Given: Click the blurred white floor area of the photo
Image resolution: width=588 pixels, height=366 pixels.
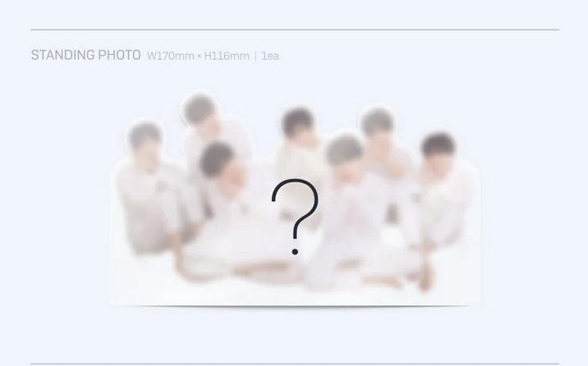Looking at the screenshot, I should pos(295,294).
